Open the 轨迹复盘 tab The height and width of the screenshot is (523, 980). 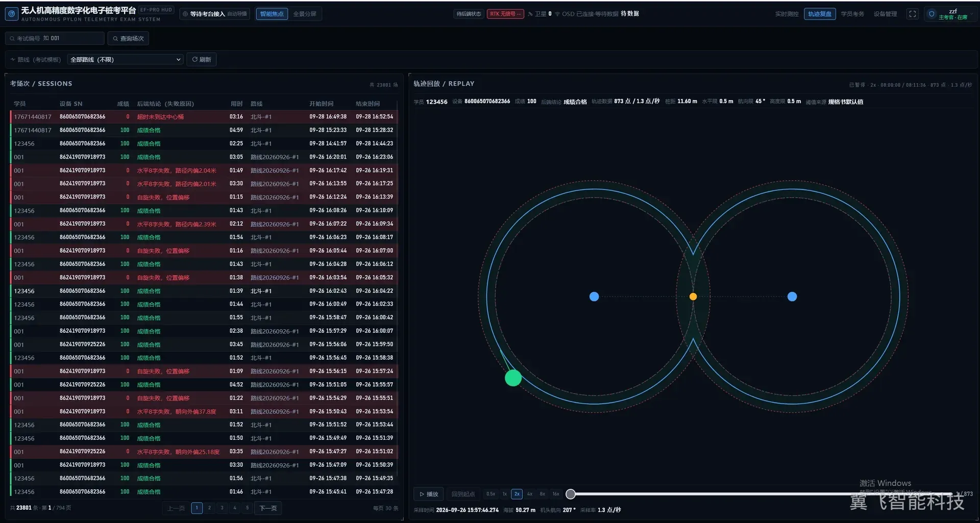(820, 14)
